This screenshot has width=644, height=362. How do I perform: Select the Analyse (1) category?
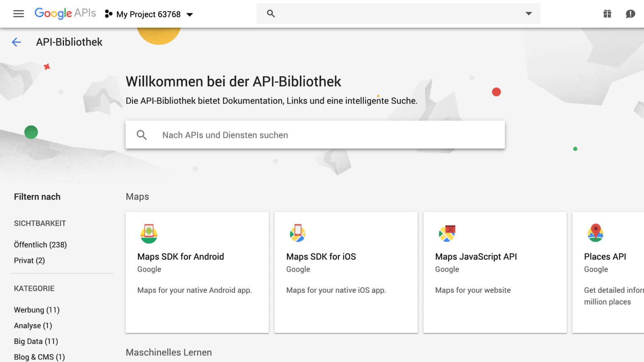[33, 325]
